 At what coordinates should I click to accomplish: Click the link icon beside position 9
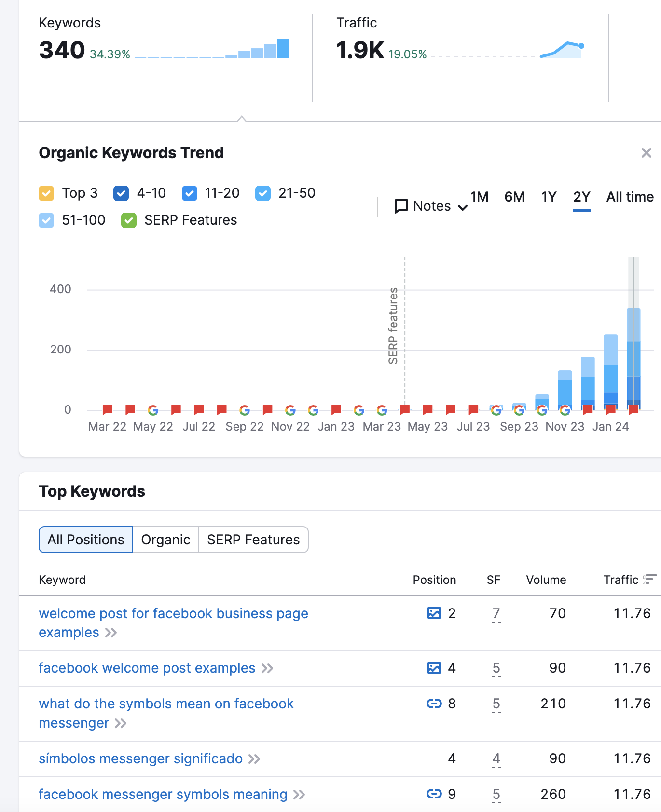pyautogui.click(x=434, y=794)
